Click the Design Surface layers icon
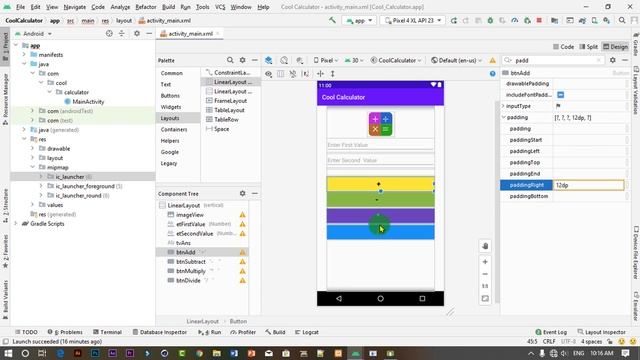Image resolution: width=640 pixels, height=360 pixels. point(269,60)
